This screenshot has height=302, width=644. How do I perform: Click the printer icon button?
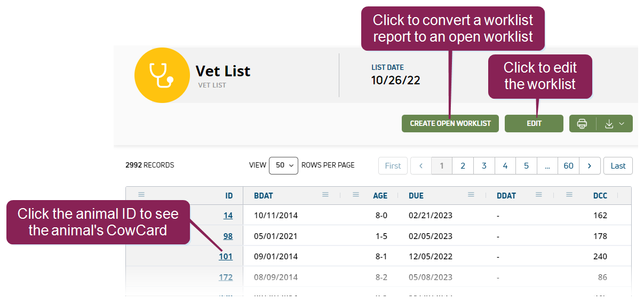coord(582,124)
